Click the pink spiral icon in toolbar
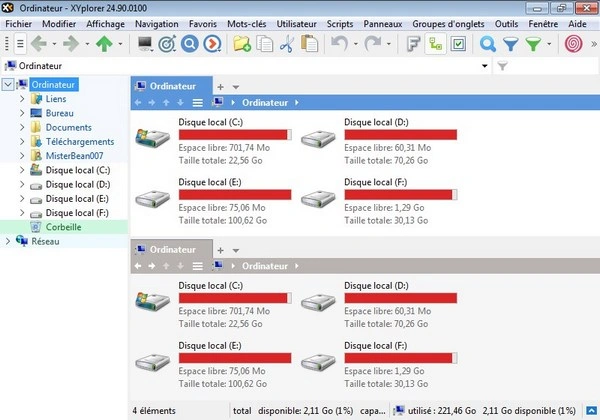600x420 pixels. pos(574,43)
